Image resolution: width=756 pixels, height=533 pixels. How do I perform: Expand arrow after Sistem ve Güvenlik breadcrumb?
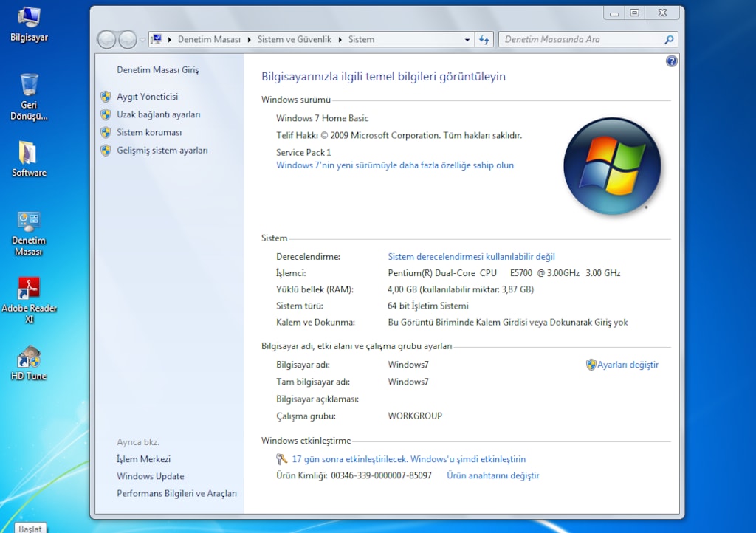tap(340, 40)
